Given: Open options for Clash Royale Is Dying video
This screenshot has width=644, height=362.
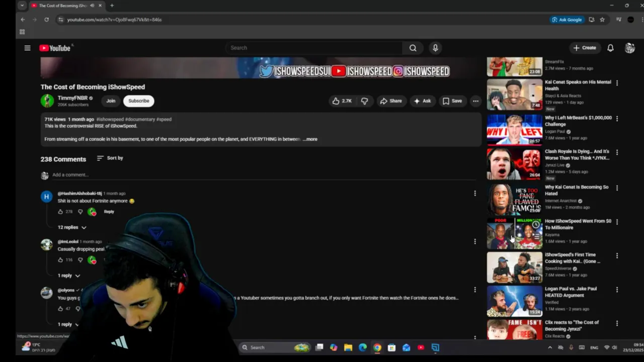Looking at the screenshot, I should (x=617, y=152).
